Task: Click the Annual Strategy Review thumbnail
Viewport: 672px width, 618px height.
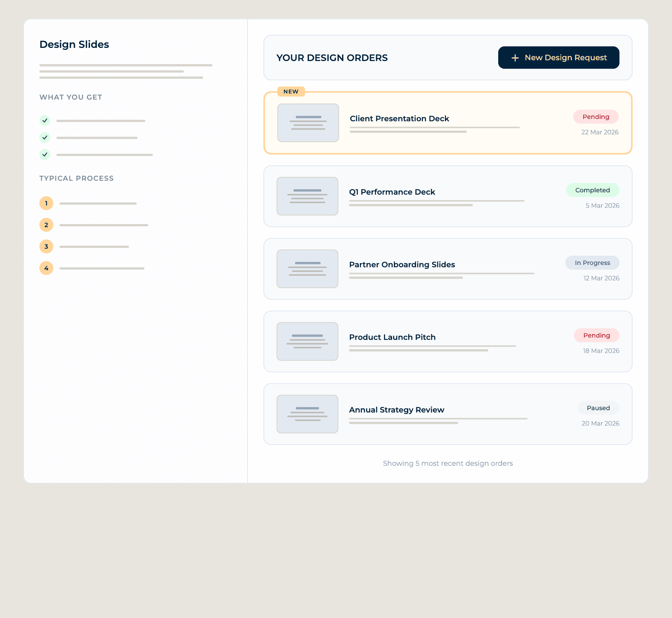Action: pos(307,414)
